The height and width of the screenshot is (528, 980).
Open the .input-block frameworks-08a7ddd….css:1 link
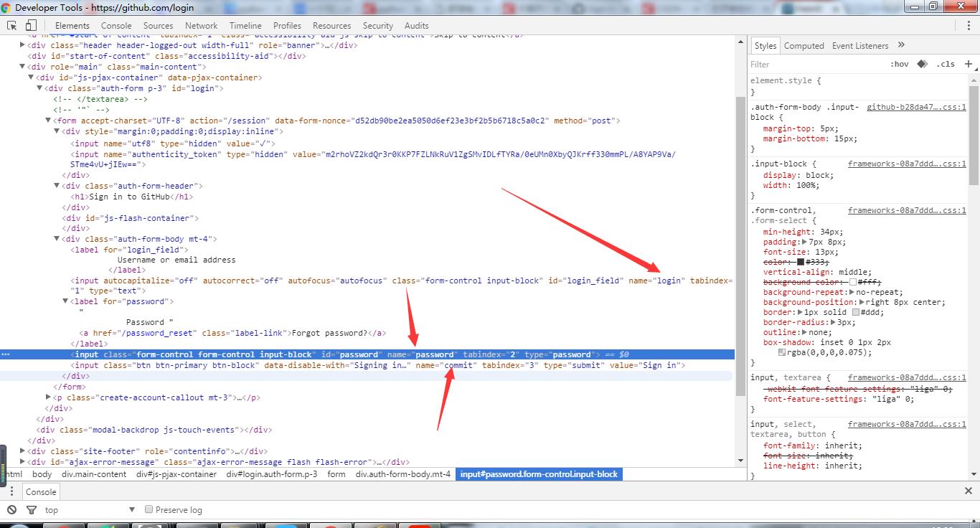coord(908,164)
